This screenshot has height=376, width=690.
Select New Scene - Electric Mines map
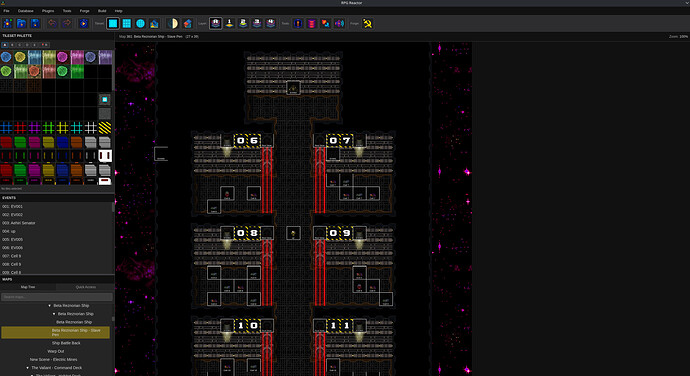pyautogui.click(x=53, y=360)
